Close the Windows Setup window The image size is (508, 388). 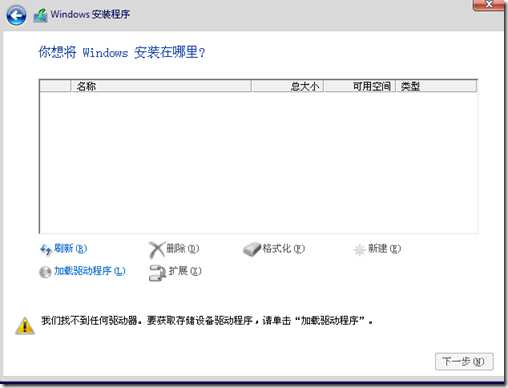(488, 5)
